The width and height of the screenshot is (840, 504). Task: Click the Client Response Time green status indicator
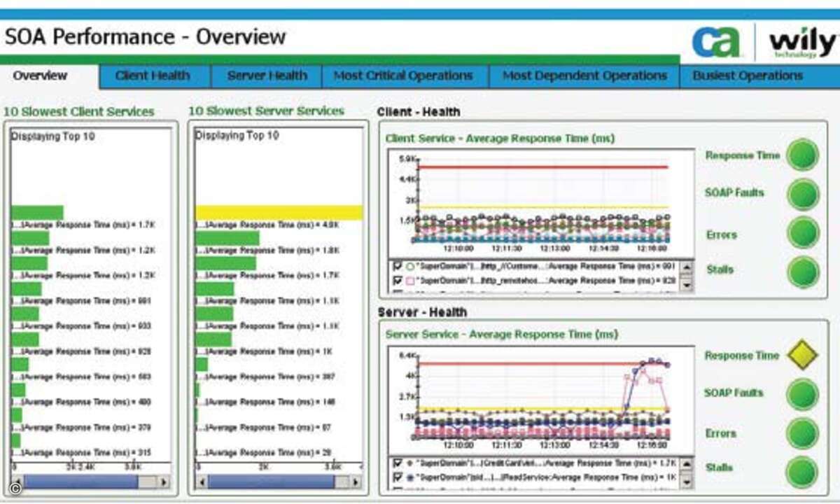click(x=802, y=155)
